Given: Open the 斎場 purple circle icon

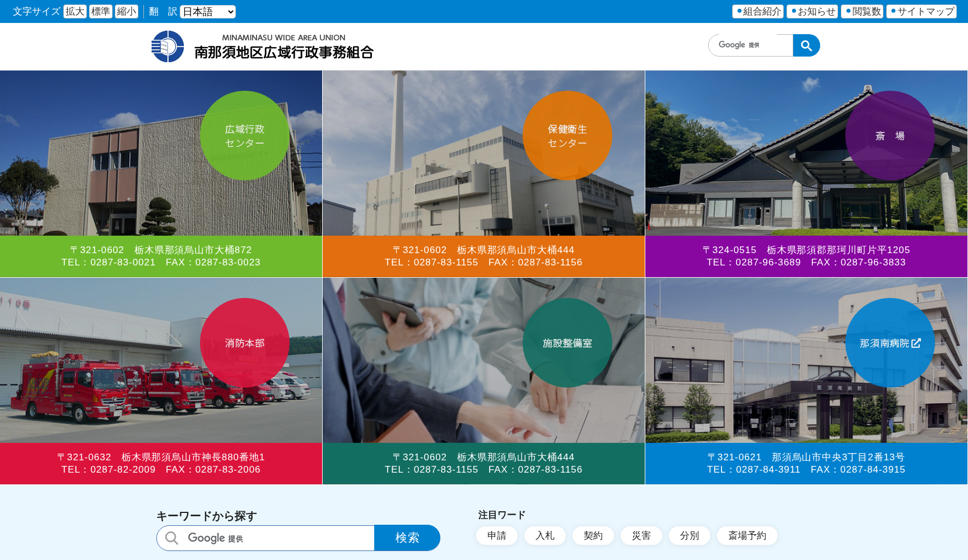Looking at the screenshot, I should coord(891,136).
